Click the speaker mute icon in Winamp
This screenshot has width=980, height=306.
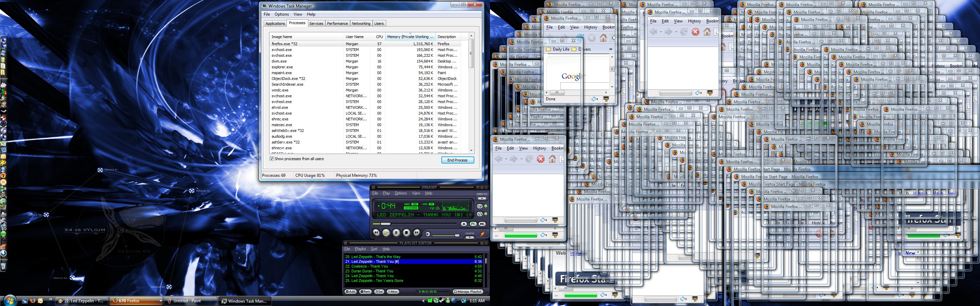(x=428, y=234)
